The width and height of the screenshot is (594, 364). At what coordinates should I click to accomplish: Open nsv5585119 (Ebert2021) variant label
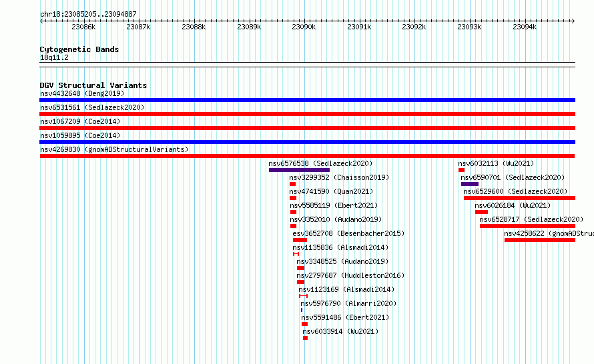[334, 205]
